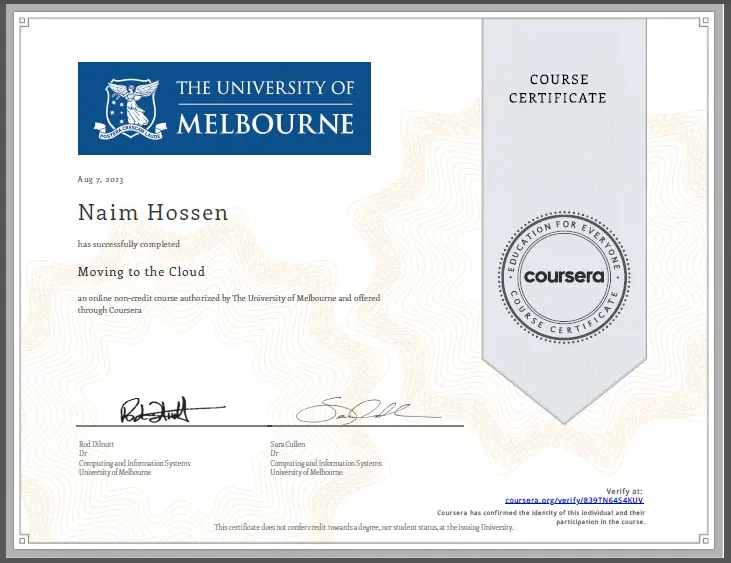Click the name Rod Dilnutt under signature
The width and height of the screenshot is (731, 563).
(97, 444)
